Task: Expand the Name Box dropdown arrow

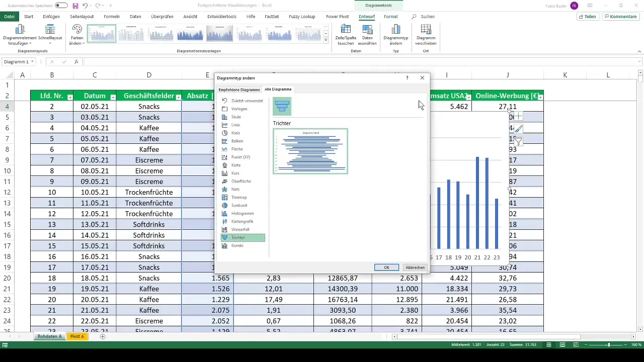Action: click(32, 62)
